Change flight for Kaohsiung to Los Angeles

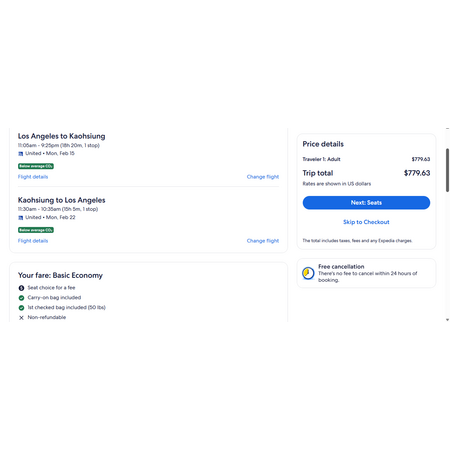(x=263, y=241)
